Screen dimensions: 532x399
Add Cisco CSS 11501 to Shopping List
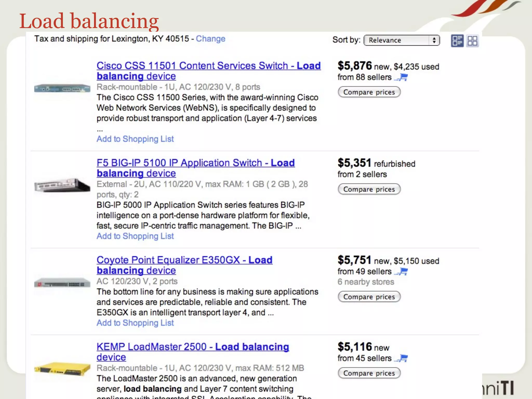coord(135,139)
